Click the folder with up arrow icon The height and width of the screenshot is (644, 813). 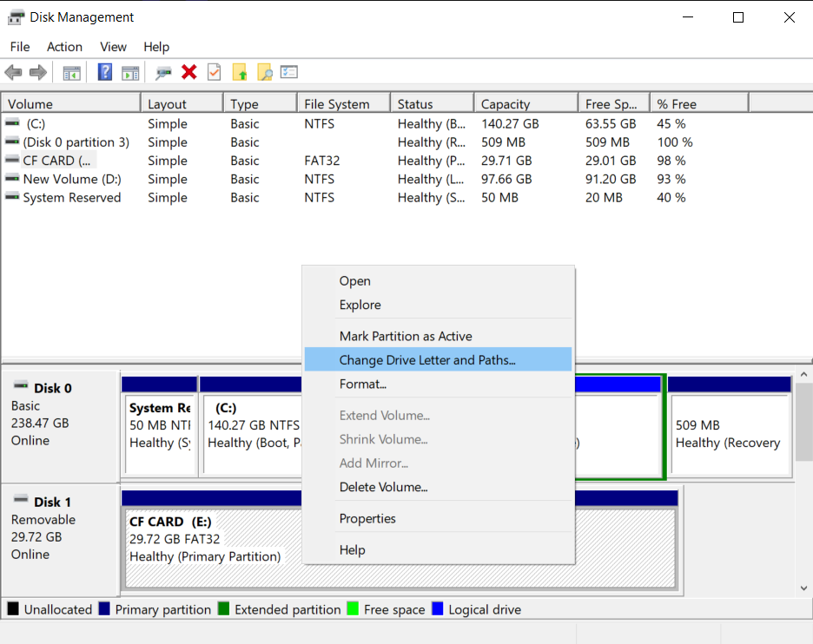pyautogui.click(x=240, y=72)
